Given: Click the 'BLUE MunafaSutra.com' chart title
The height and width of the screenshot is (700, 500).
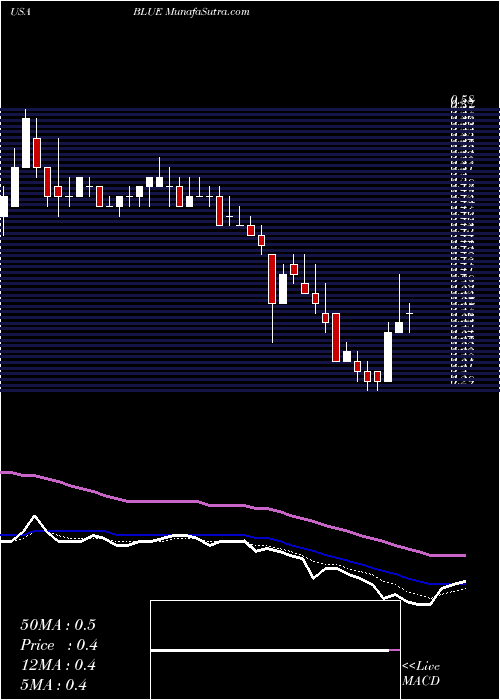Looking at the screenshot, I should (x=191, y=12).
